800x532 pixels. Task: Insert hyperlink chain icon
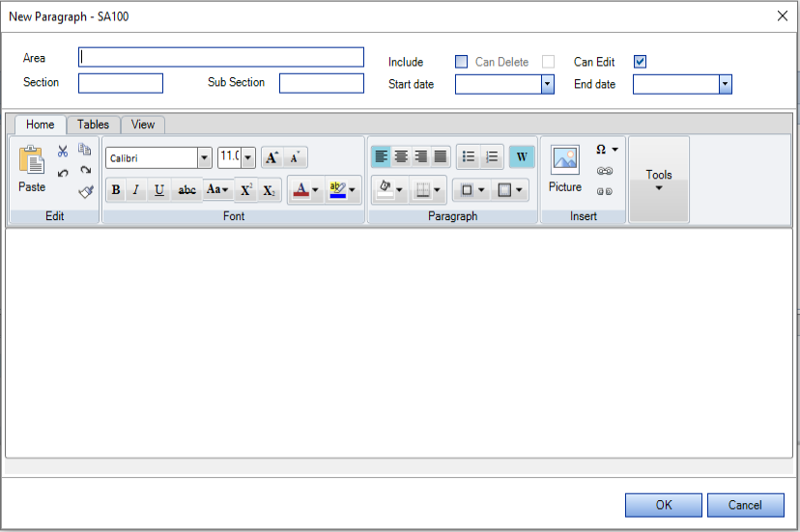pos(605,171)
